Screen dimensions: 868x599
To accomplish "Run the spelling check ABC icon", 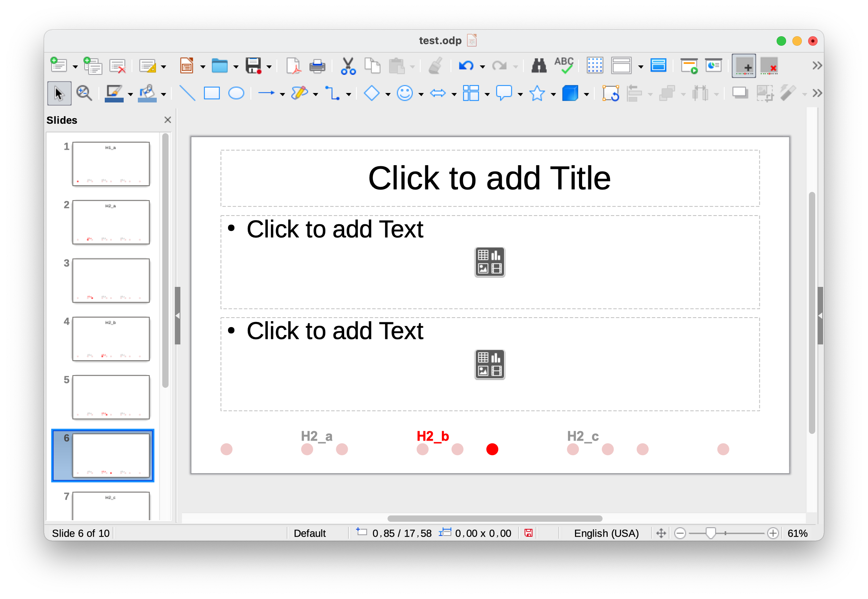I will coord(564,66).
